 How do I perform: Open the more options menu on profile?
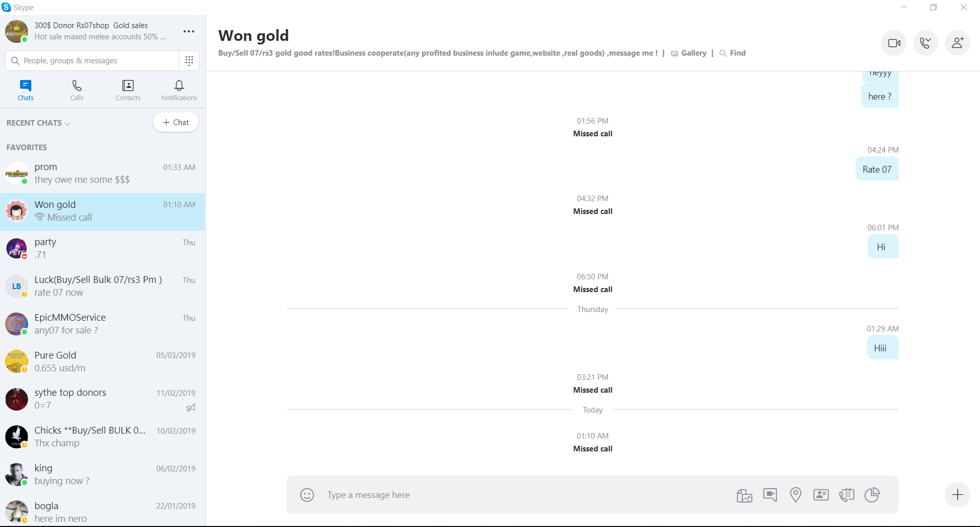point(189,32)
